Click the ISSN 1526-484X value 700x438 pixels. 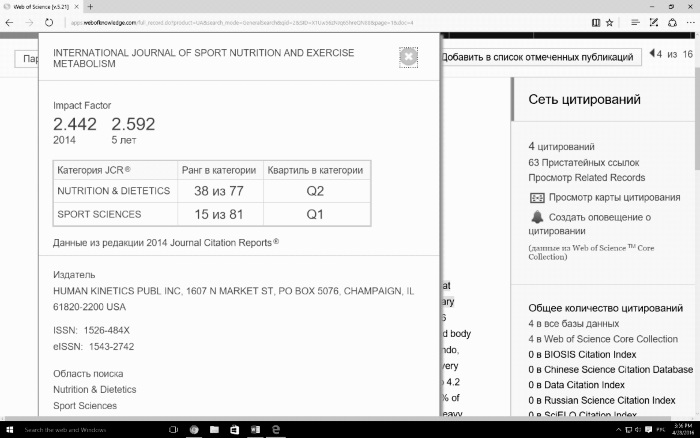[x=106, y=330]
